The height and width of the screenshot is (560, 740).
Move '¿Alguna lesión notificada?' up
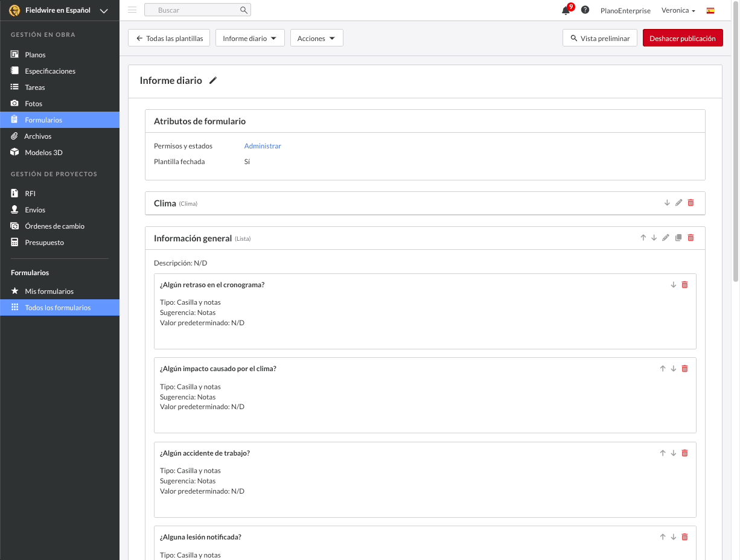pos(663,537)
